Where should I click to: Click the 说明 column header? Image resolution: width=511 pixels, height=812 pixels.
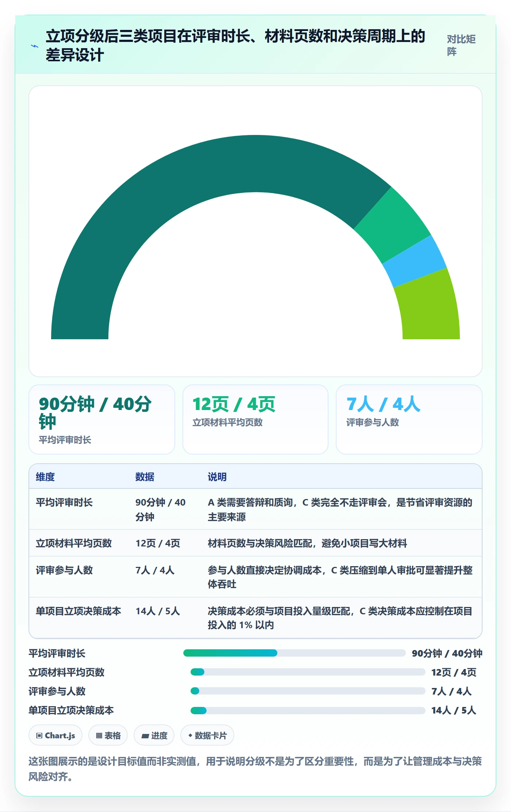point(217,477)
